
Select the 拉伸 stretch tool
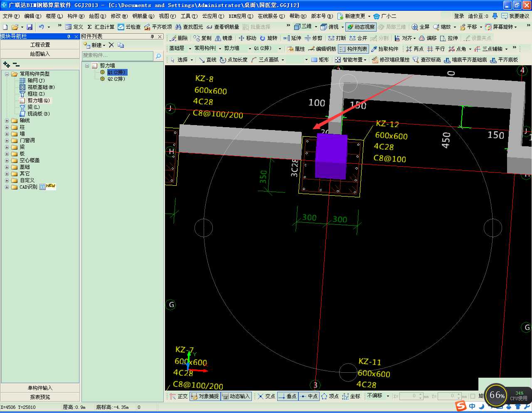(449, 38)
